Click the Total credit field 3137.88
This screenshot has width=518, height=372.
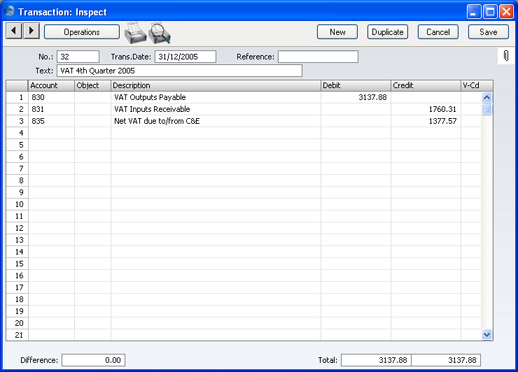tap(446, 360)
